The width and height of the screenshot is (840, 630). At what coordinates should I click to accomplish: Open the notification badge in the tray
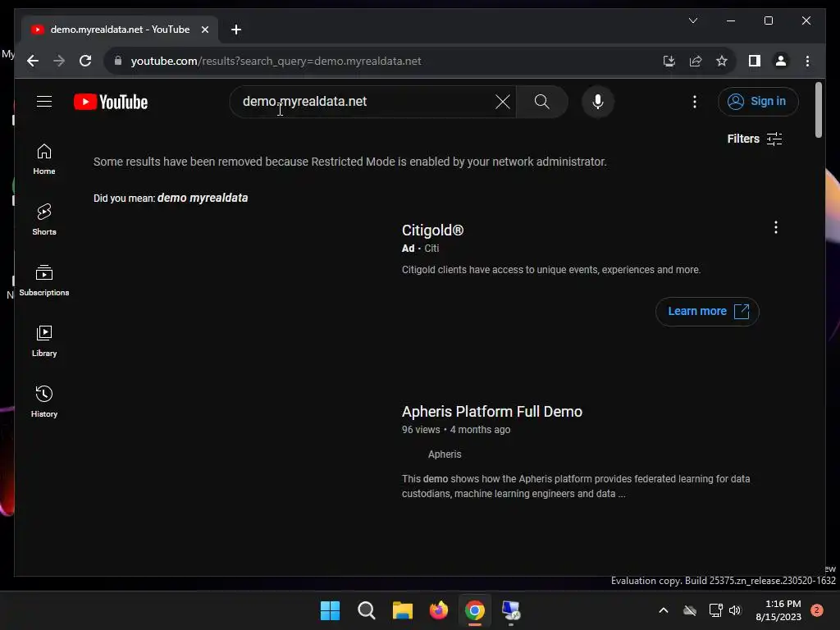[816, 610]
